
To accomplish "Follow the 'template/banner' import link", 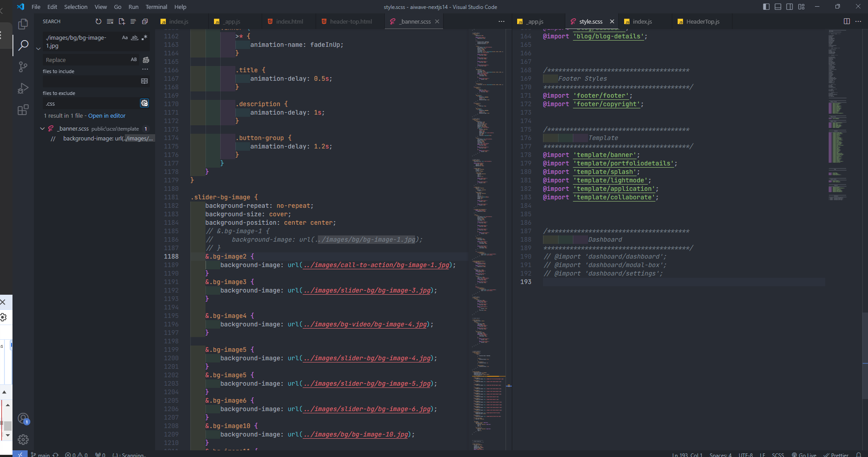I will pos(606,155).
